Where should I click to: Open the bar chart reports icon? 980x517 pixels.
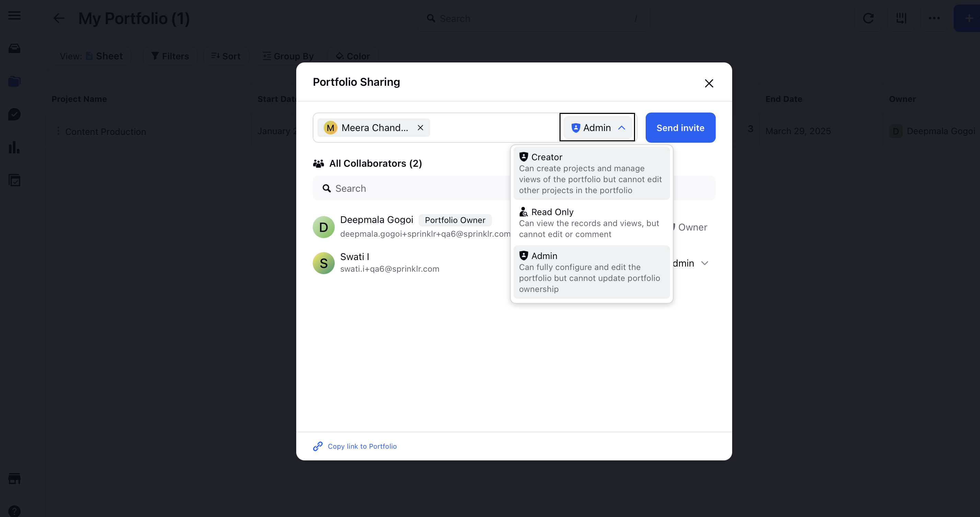point(14,147)
